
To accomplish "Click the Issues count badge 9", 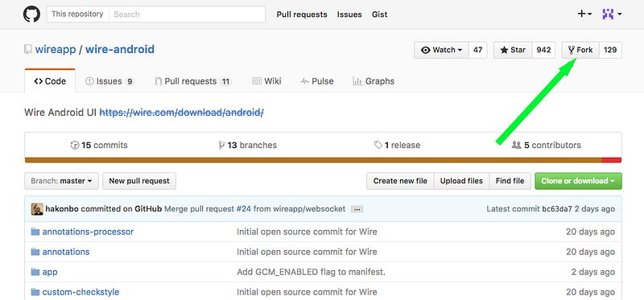I will (x=130, y=82).
